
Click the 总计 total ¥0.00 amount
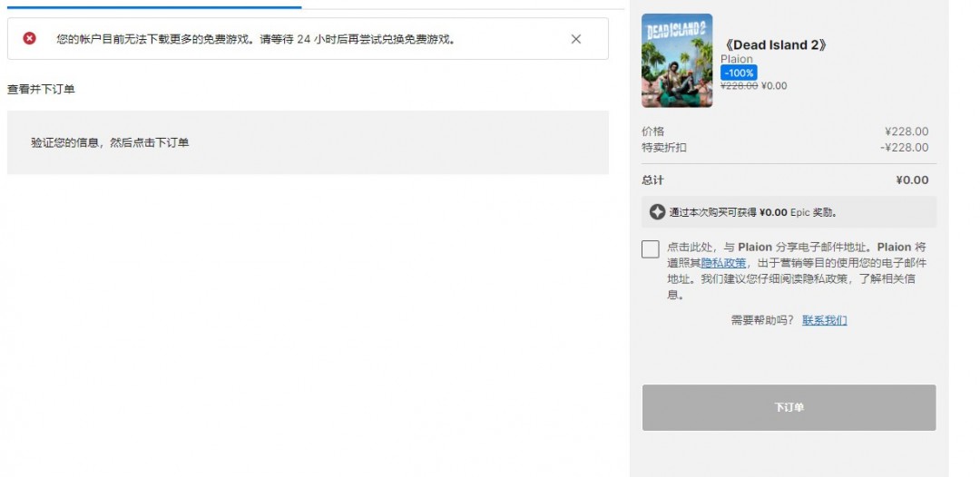pos(911,180)
